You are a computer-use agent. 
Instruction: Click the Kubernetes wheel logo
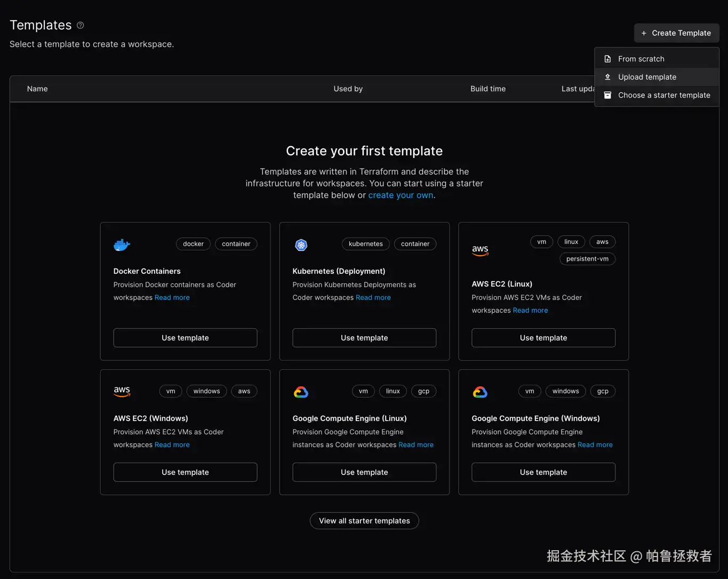click(301, 245)
